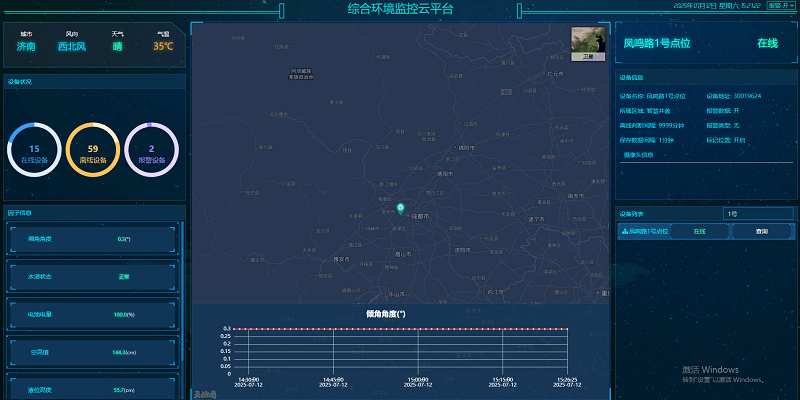Switch map to satellite (卫星) view thumbnail
The height and width of the screenshot is (400, 800).
click(588, 44)
